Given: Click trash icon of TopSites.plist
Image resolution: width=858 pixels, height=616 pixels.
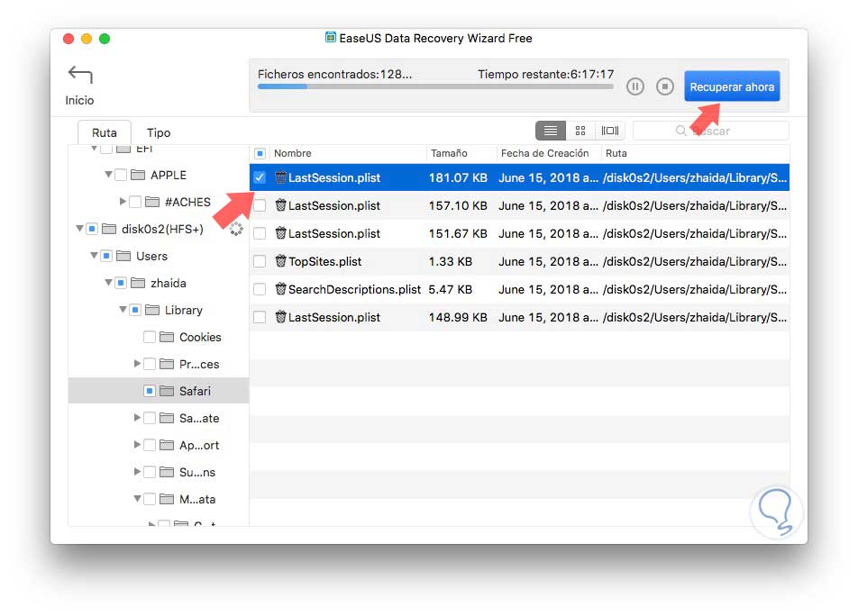Looking at the screenshot, I should pos(280,261).
